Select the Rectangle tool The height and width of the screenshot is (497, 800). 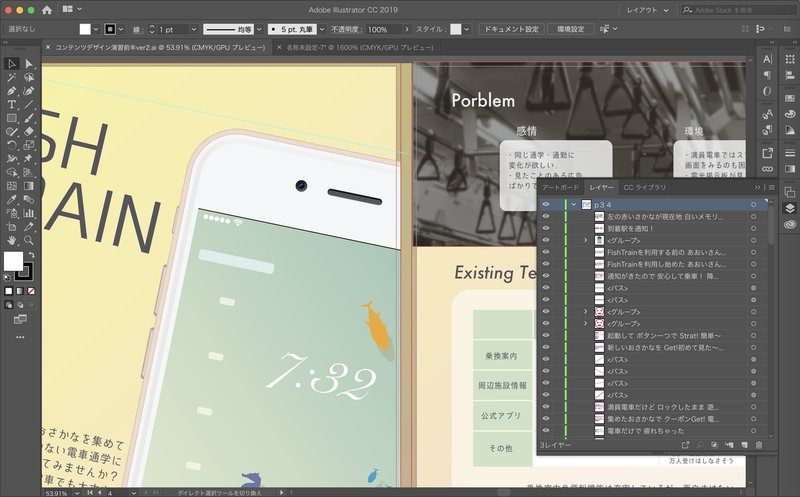[x=12, y=118]
